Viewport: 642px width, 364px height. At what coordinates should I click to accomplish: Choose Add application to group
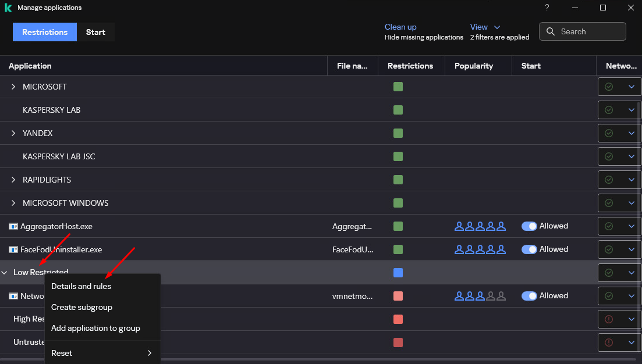95,328
